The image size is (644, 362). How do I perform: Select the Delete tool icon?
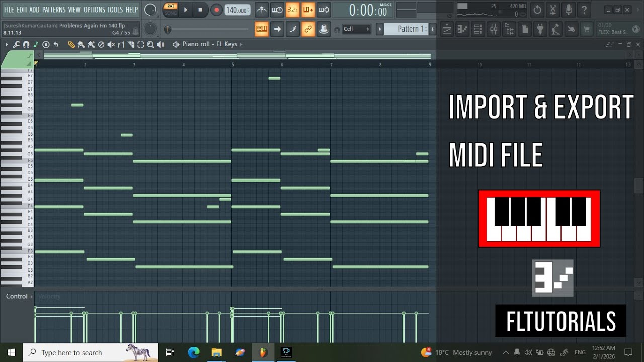[101, 44]
